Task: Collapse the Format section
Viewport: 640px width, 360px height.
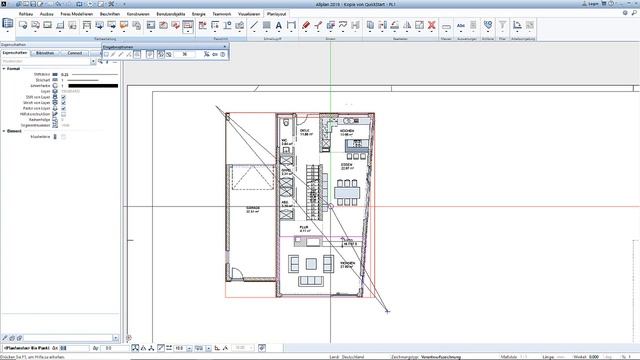Action: (x=4, y=69)
